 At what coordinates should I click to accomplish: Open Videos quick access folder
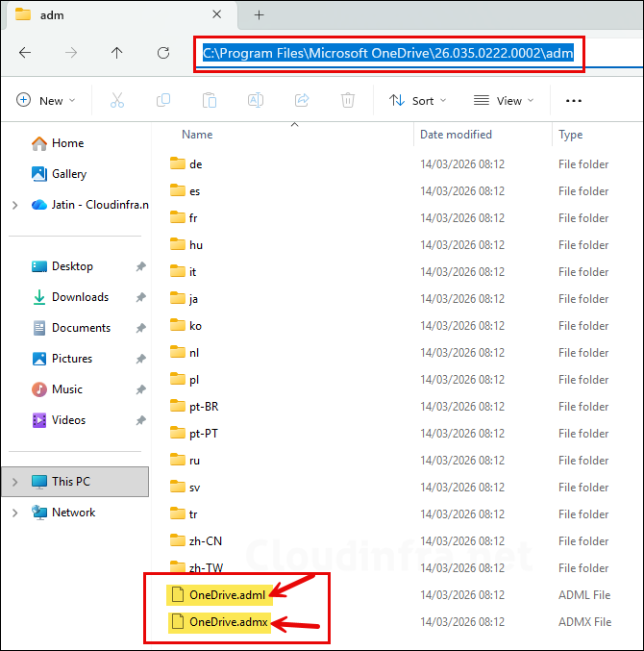(59, 420)
